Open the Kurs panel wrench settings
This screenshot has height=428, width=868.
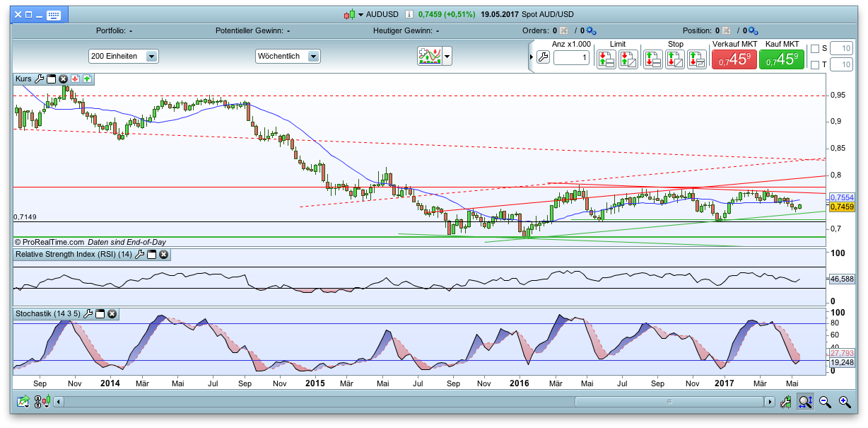[x=40, y=79]
